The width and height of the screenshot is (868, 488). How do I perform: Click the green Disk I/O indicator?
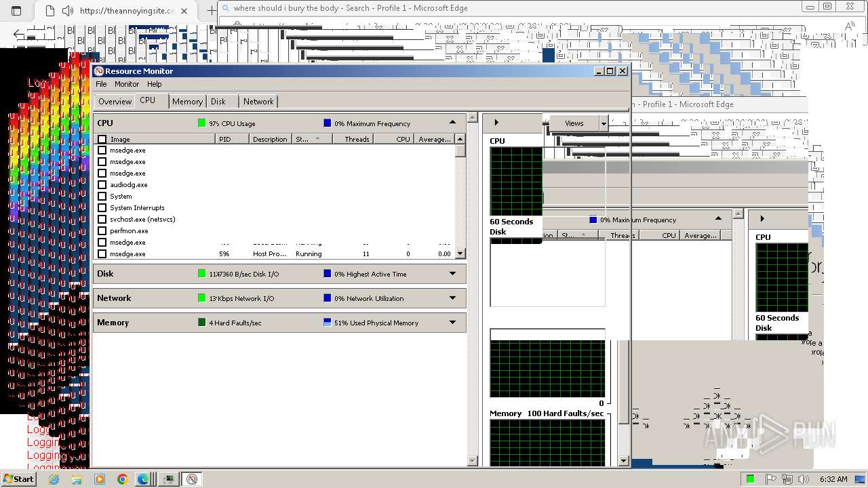pyautogui.click(x=201, y=274)
